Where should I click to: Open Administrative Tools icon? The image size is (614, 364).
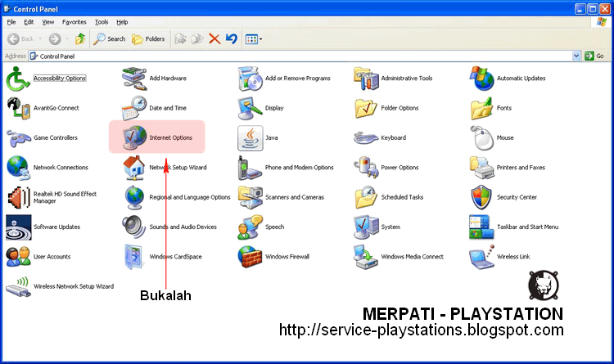pos(366,79)
